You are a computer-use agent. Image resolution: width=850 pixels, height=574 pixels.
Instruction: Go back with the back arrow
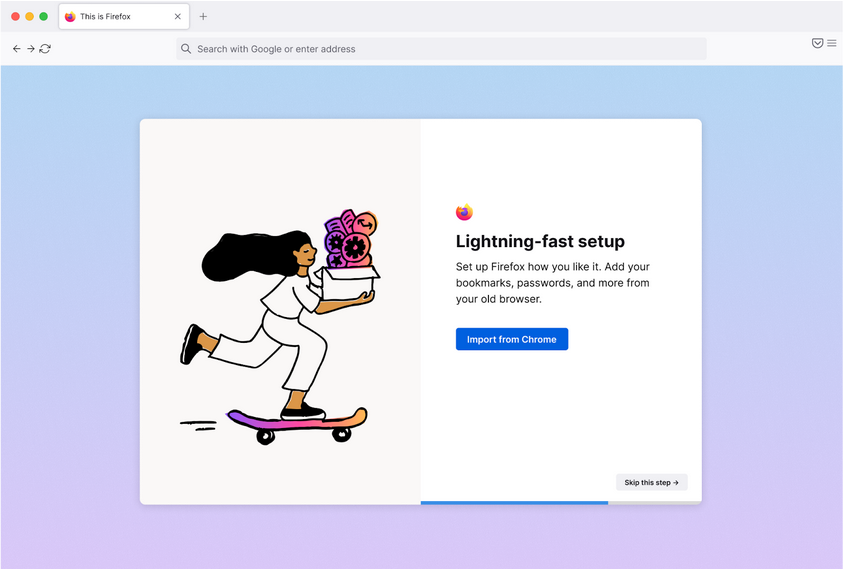(x=16, y=49)
